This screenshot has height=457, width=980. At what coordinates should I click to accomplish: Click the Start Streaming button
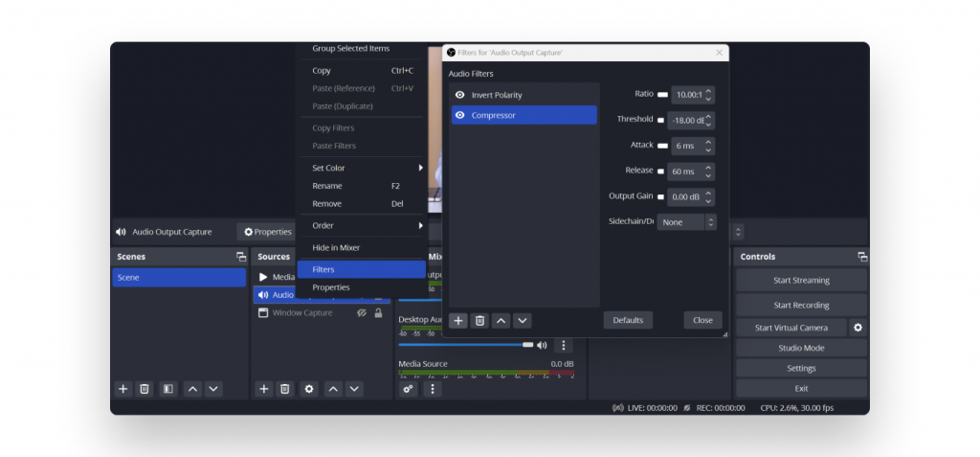801,281
